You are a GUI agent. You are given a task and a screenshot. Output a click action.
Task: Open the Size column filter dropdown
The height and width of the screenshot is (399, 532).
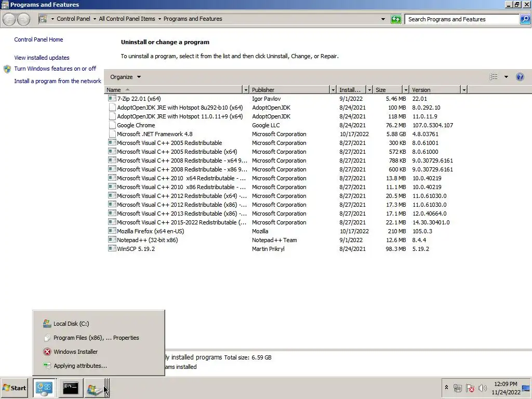click(x=405, y=89)
